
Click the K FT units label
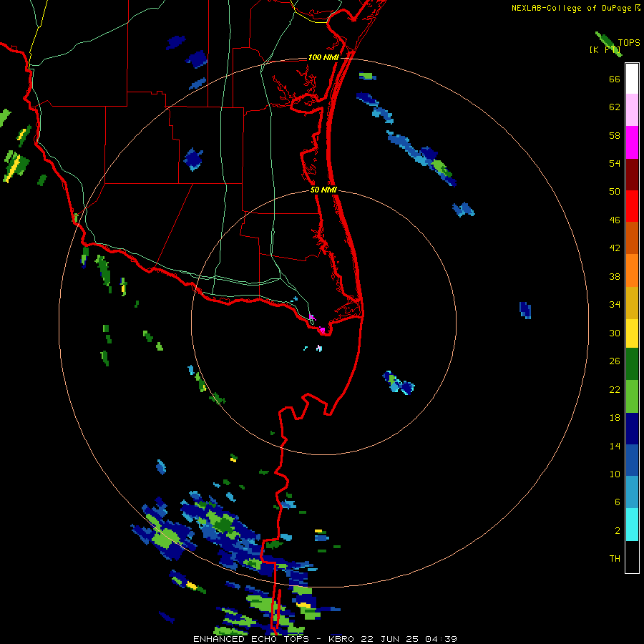(605, 49)
